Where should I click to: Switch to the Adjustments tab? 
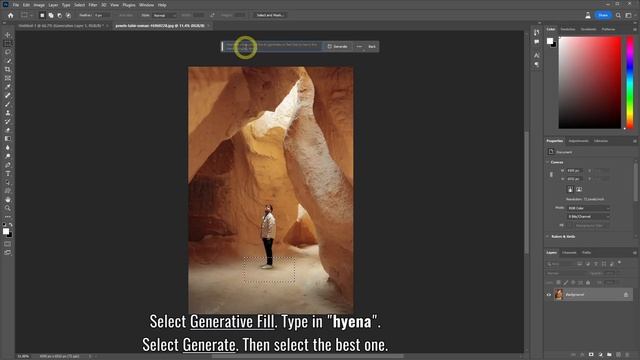coord(578,141)
